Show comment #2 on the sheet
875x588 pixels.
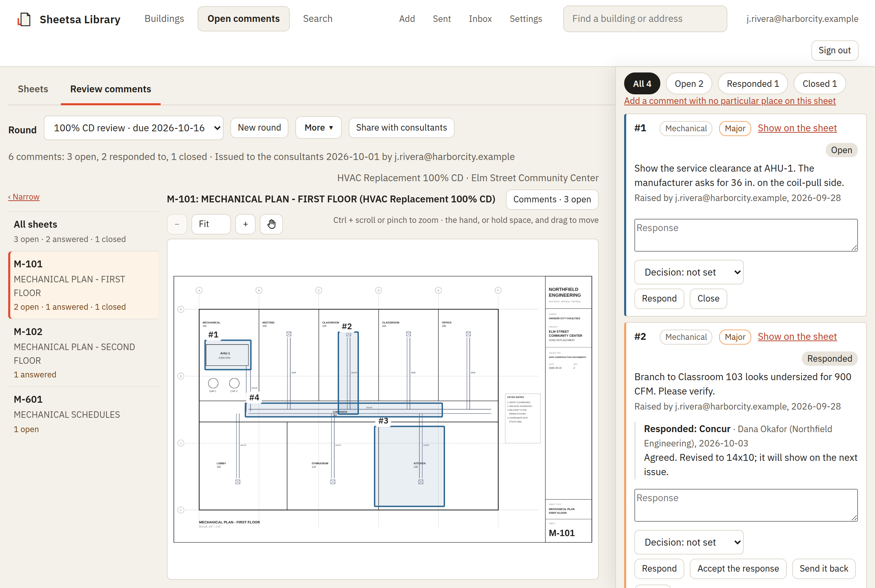coord(797,336)
